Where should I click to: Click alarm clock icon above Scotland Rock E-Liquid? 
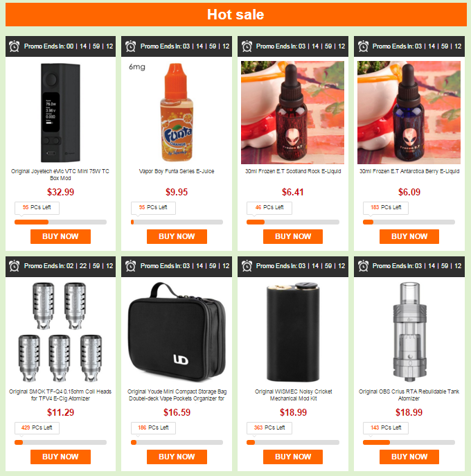(x=247, y=46)
